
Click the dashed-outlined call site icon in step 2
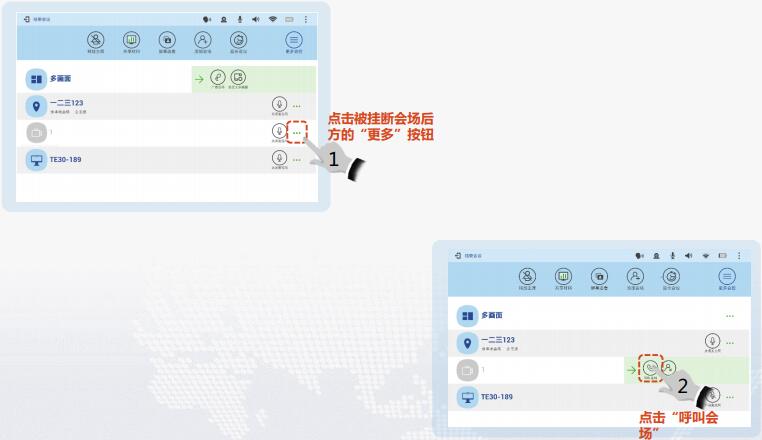click(651, 369)
